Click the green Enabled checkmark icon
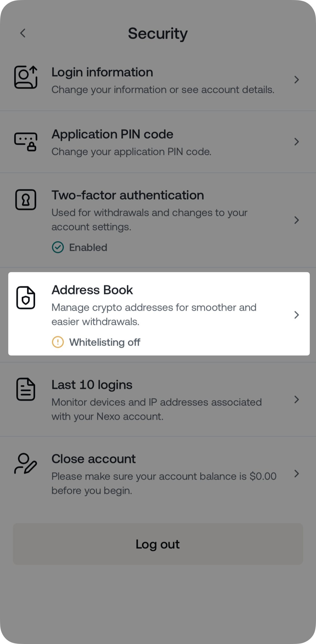The width and height of the screenshot is (316, 644). tap(58, 247)
